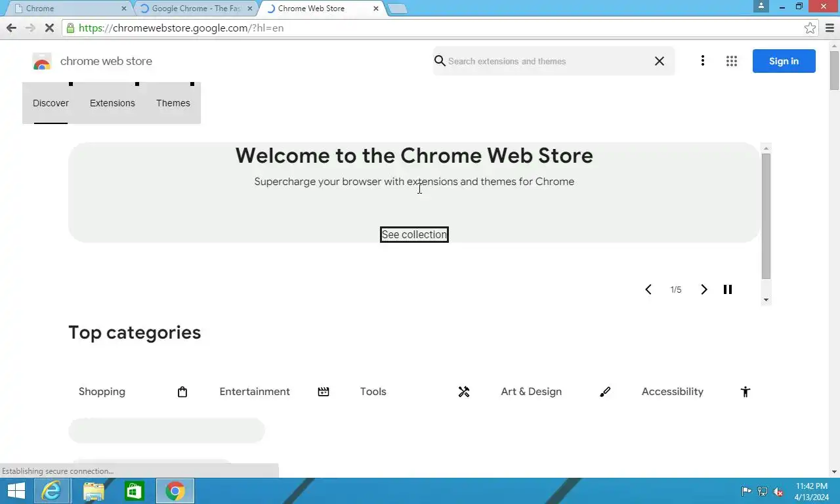Click the page scrollbar up arrow
Image resolution: width=840 pixels, height=504 pixels.
[x=835, y=45]
